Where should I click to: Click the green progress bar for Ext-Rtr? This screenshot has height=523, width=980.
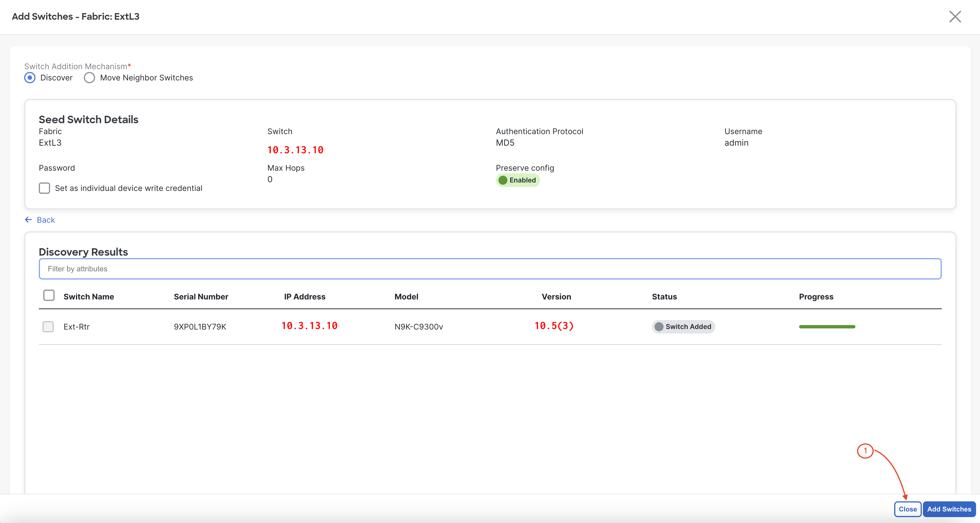coord(827,326)
